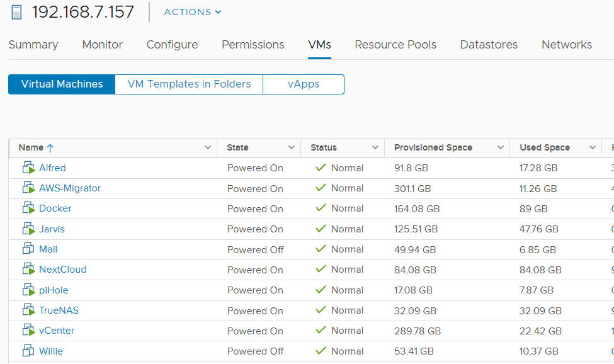Open the vCenter VM link

[57, 331]
